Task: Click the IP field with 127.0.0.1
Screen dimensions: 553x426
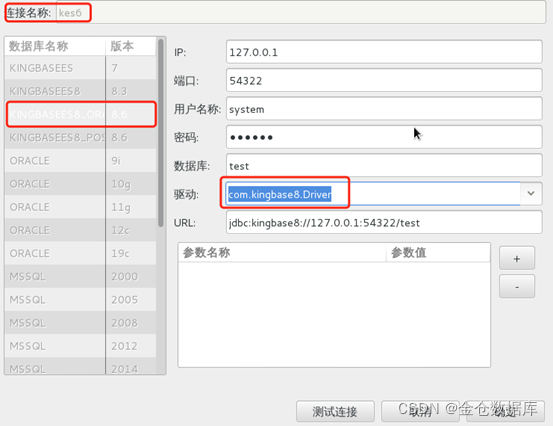Action: point(384,52)
